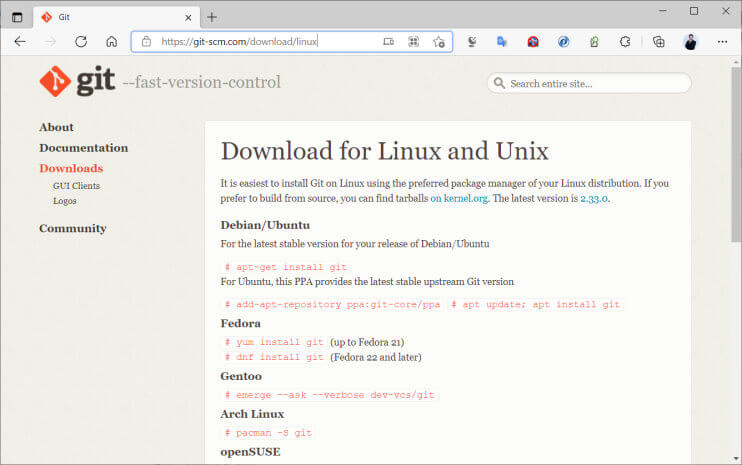
Task: Open app-available icon in address bar
Action: click(388, 42)
